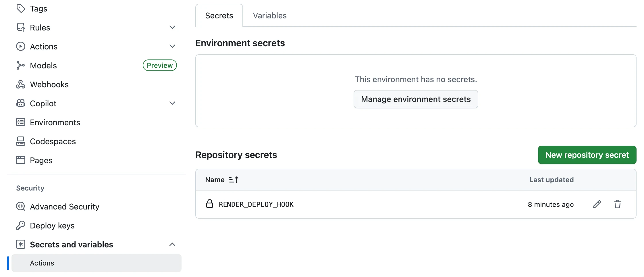Expand the Copilot section chevron

click(172, 103)
